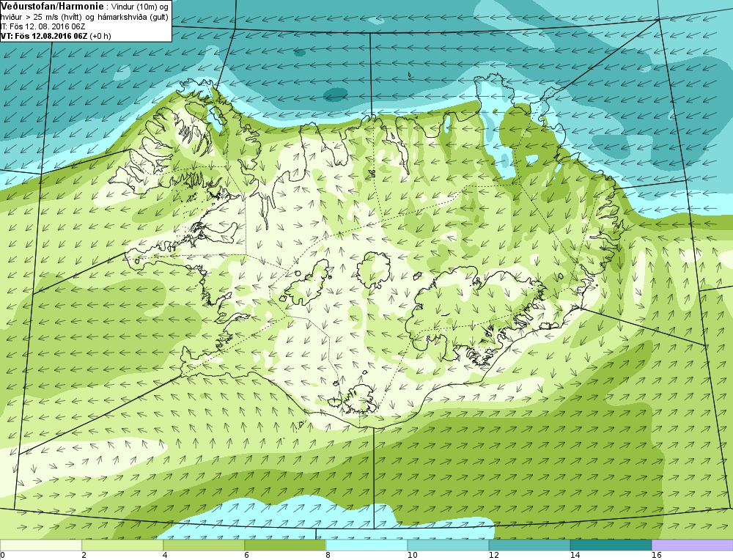
Task: Click the 0–2 m/s palest legend swatch
Action: [x=41, y=545]
